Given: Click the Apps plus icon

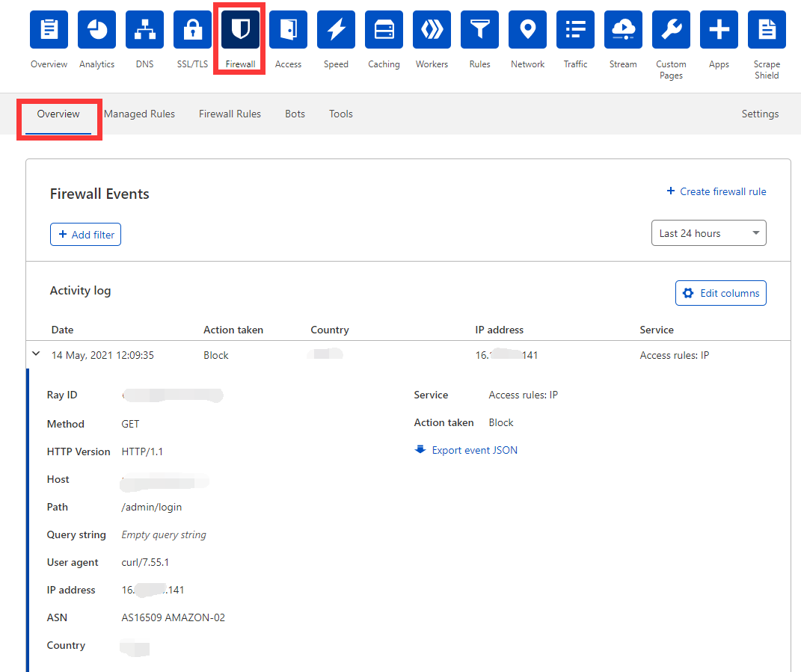Looking at the screenshot, I should [719, 30].
